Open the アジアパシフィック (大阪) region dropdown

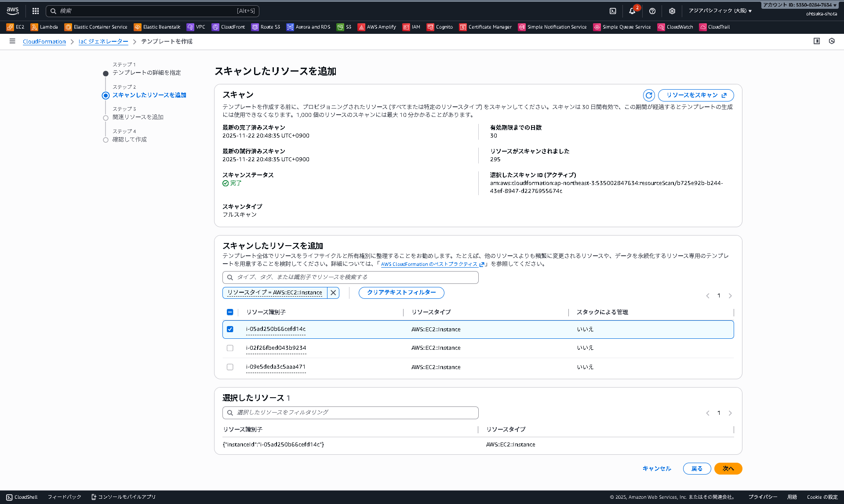721,11
